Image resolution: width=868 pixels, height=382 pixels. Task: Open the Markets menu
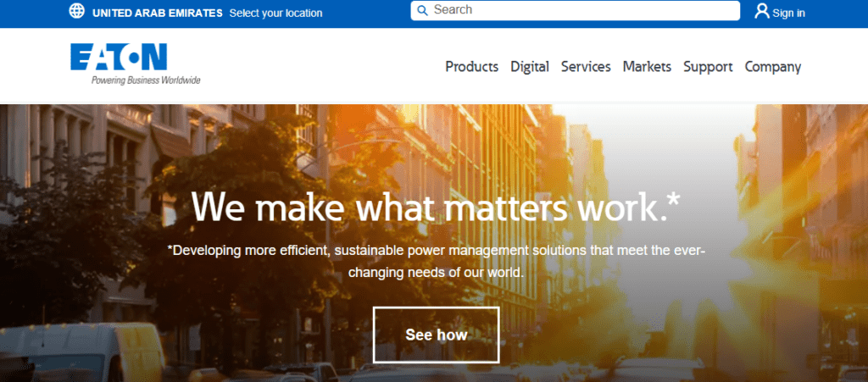point(647,67)
